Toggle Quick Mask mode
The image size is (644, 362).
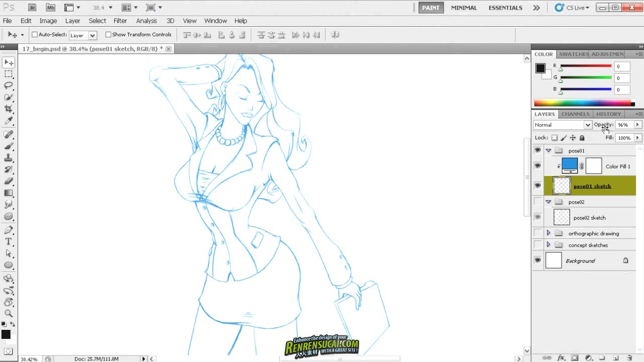click(x=9, y=351)
